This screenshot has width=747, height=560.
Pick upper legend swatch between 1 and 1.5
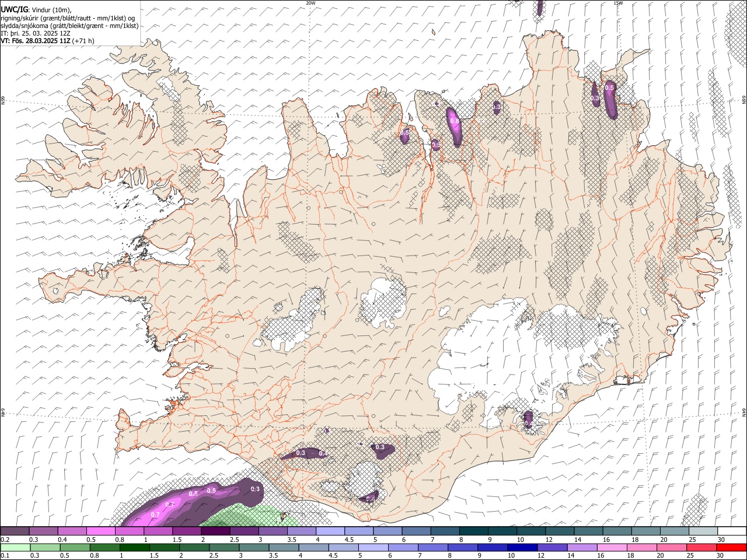click(x=158, y=531)
